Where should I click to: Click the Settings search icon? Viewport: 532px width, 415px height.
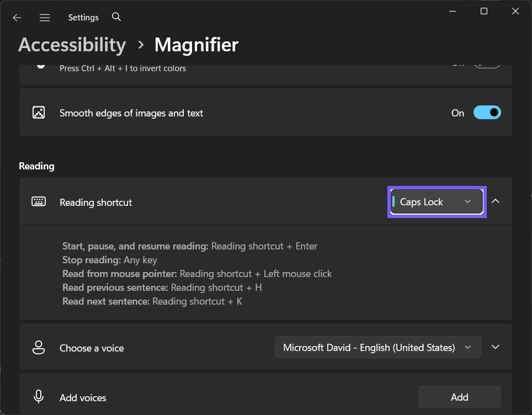[116, 17]
